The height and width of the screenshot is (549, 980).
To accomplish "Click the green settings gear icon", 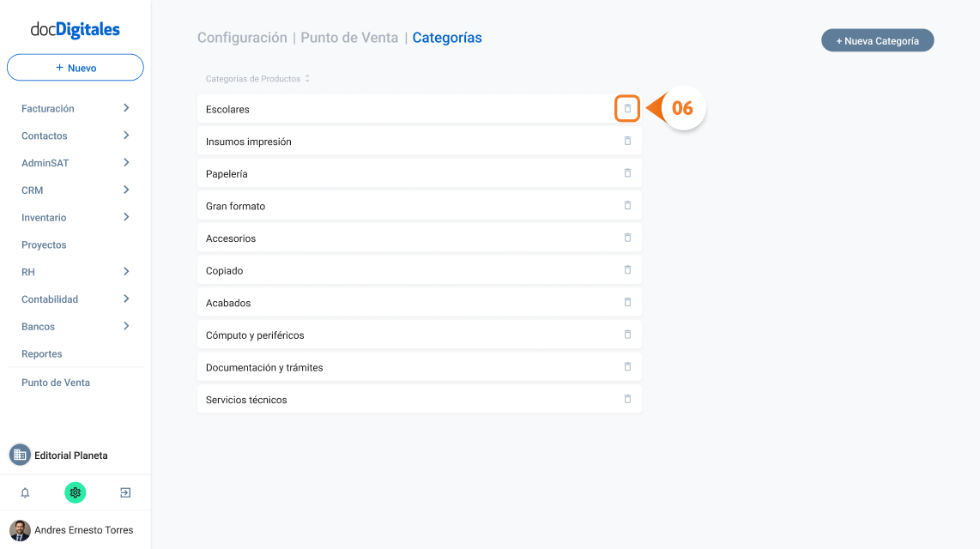I will point(75,492).
